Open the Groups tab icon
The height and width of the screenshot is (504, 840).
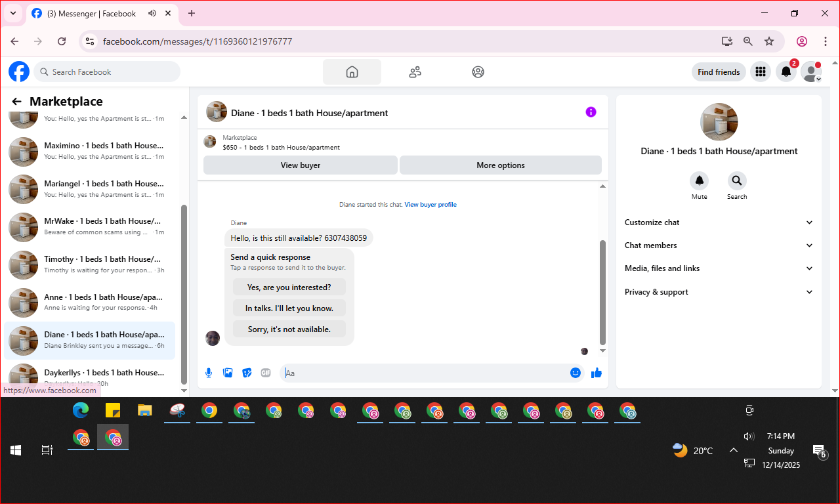pyautogui.click(x=478, y=72)
